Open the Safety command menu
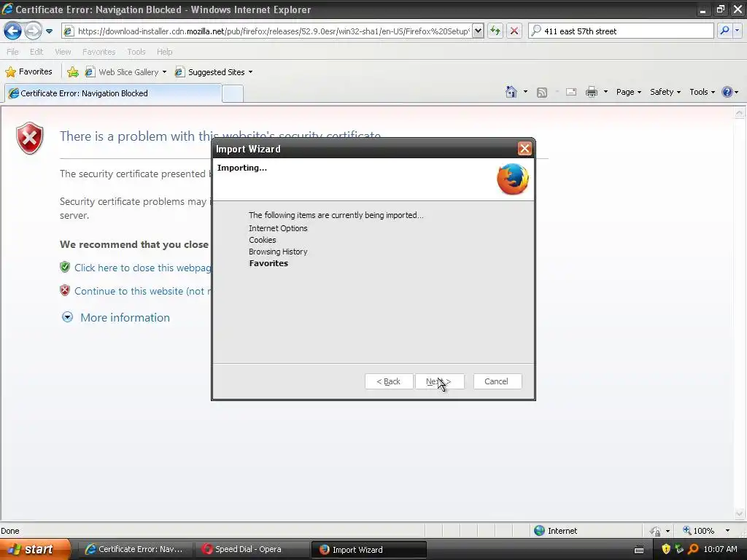The width and height of the screenshot is (747, 560). click(665, 92)
